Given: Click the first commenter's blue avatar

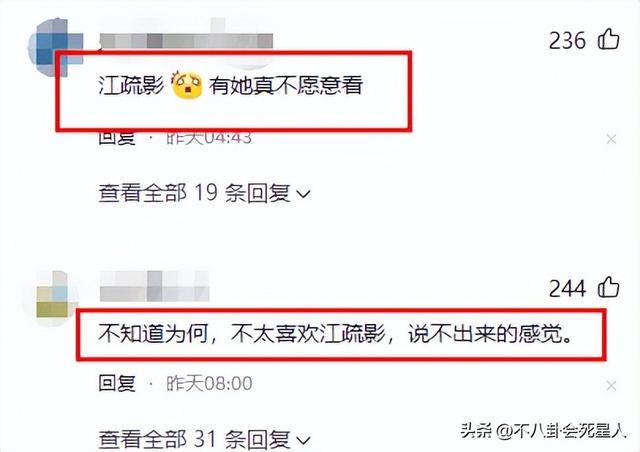Looking at the screenshot, I should point(55,47).
